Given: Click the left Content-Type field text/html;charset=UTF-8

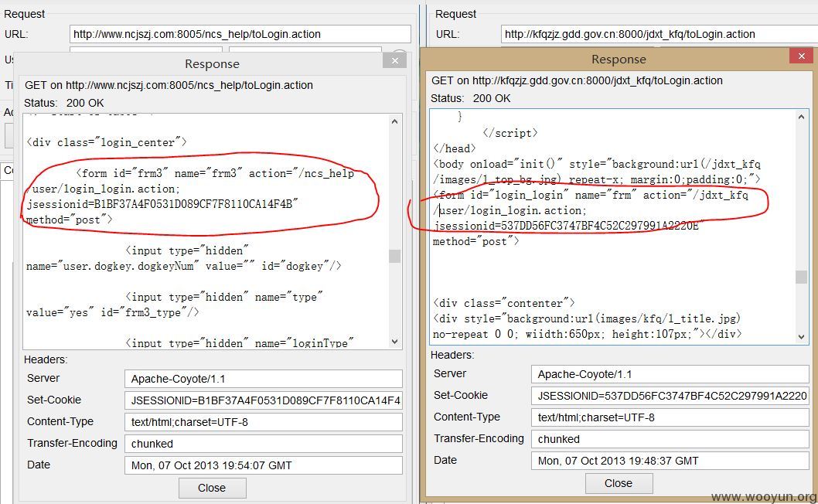Looking at the screenshot, I should [x=264, y=422].
